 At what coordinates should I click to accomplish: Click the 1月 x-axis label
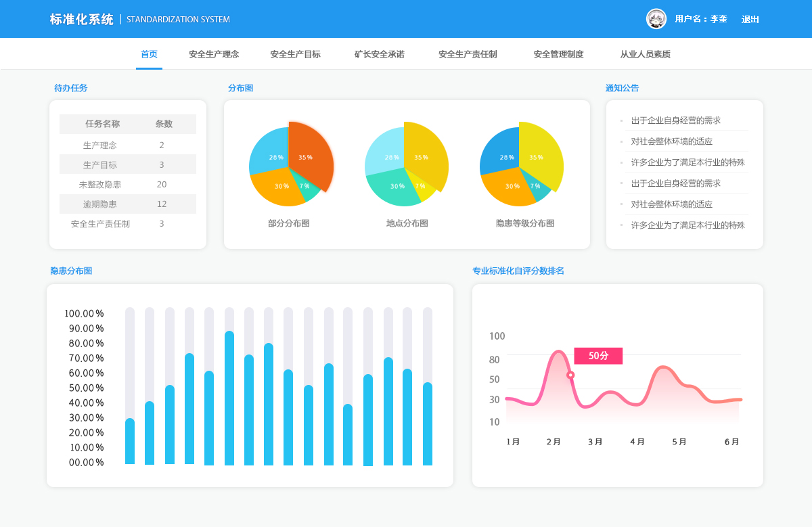513,442
